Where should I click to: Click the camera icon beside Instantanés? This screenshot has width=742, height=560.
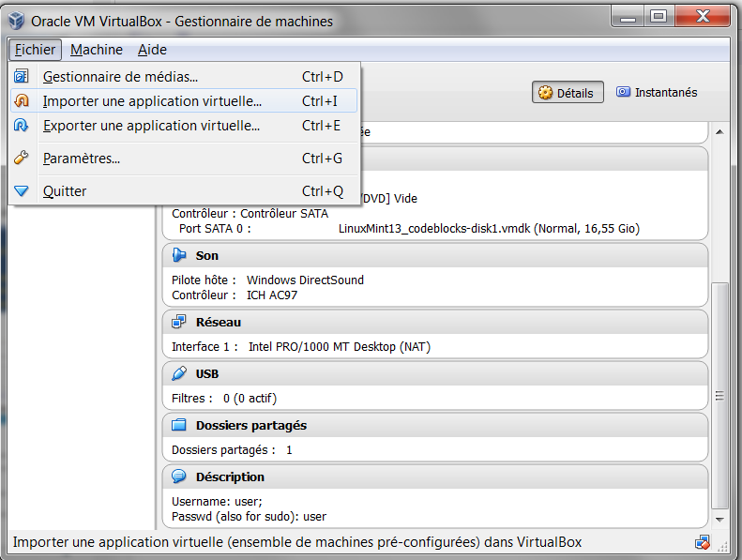(623, 92)
